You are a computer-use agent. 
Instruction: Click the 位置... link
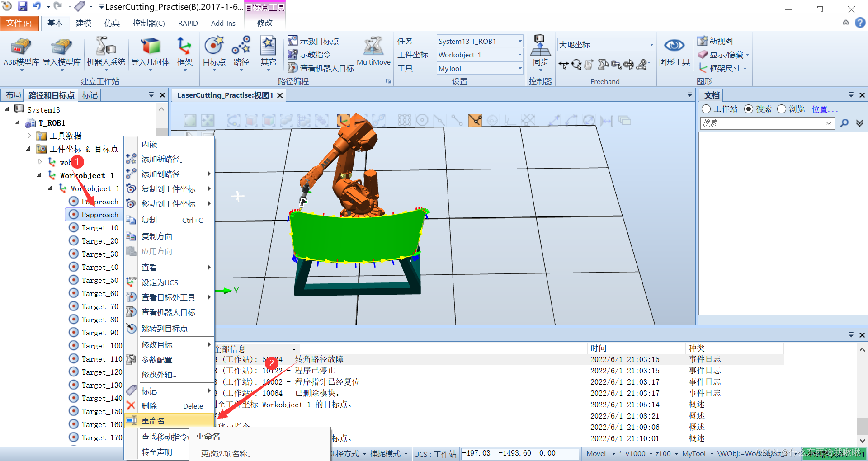[x=825, y=109]
